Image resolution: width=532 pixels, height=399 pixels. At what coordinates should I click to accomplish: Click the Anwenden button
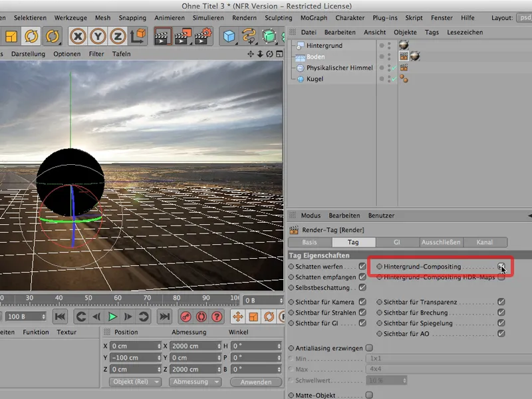pyautogui.click(x=256, y=382)
